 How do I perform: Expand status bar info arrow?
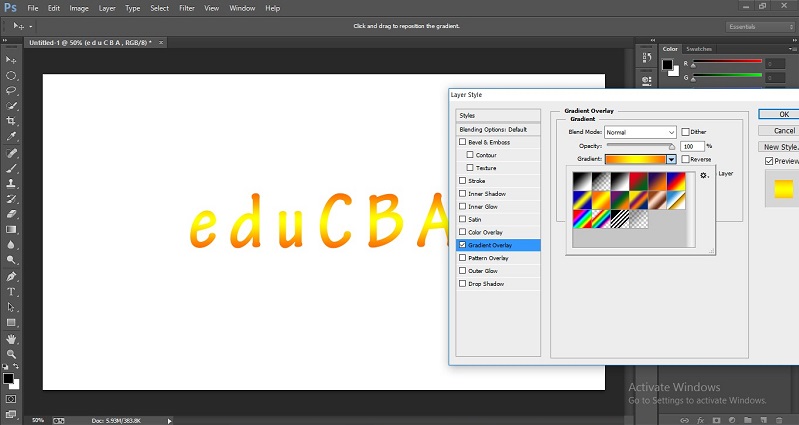pyautogui.click(x=170, y=420)
